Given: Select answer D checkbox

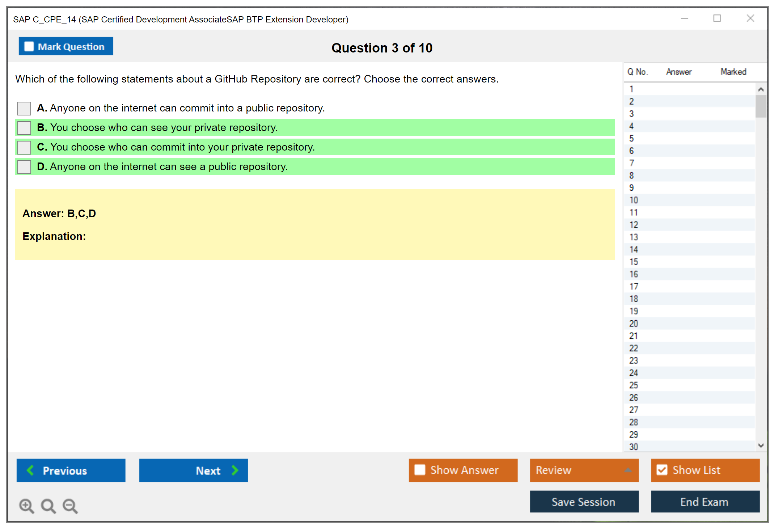Looking at the screenshot, I should click(24, 167).
